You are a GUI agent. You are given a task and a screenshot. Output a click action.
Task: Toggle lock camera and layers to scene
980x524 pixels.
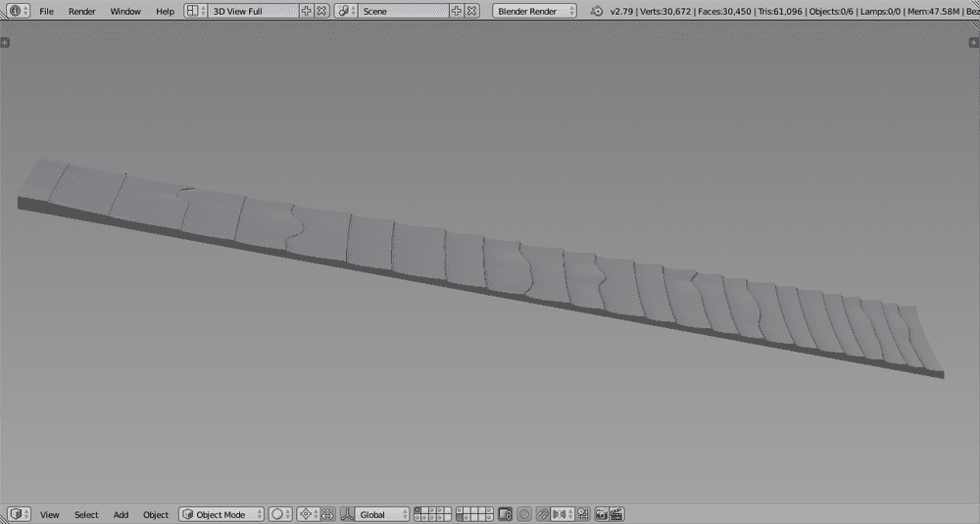(506, 514)
